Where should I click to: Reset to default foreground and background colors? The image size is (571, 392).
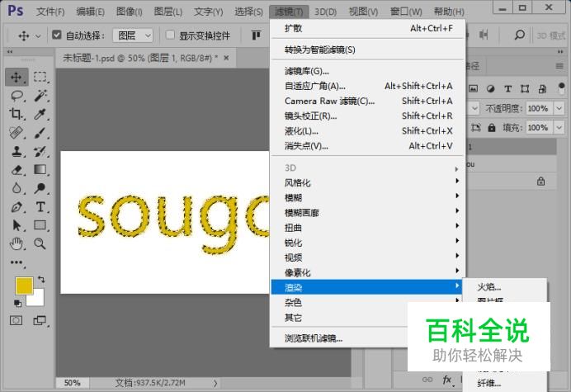(17, 303)
